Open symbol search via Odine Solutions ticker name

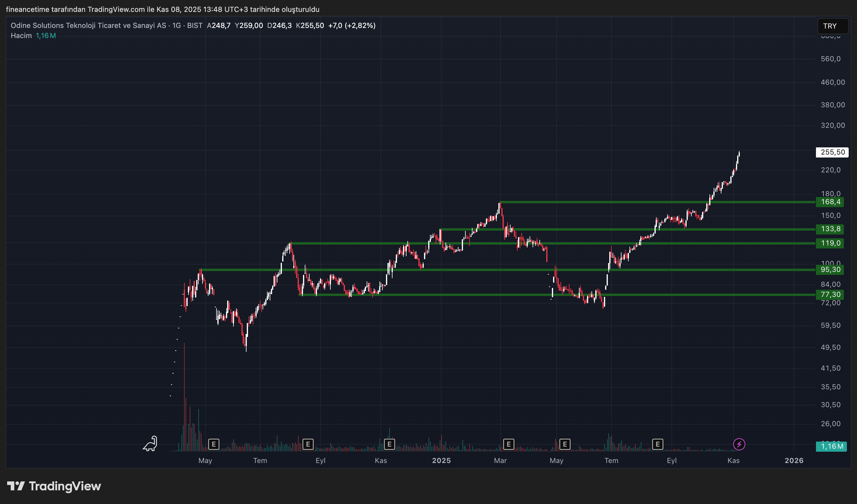88,26
